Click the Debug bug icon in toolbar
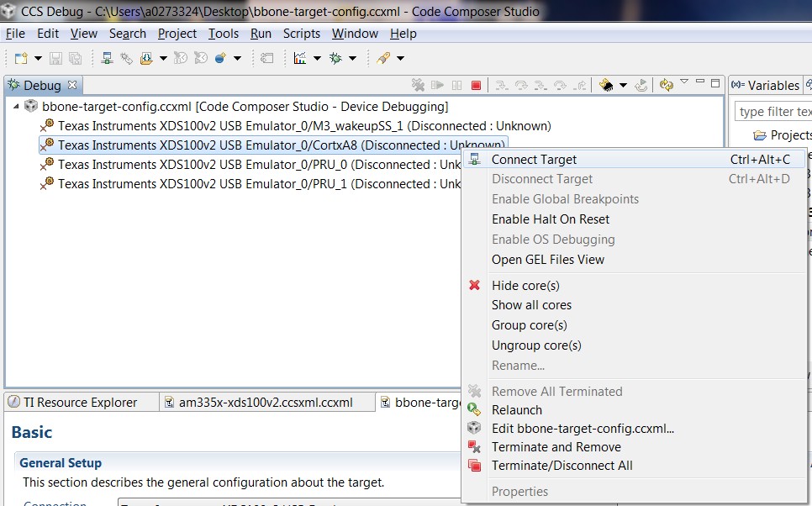The width and height of the screenshot is (812, 506). (x=335, y=58)
